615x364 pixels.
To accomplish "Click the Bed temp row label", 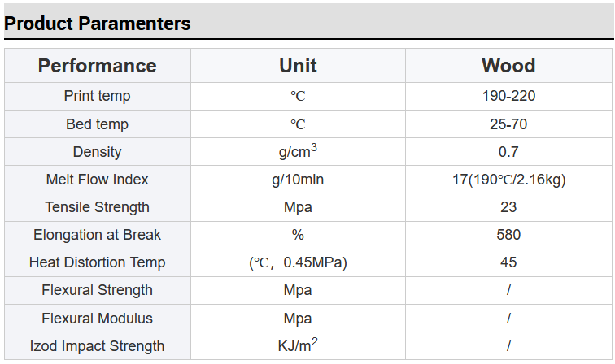I will coord(98,124).
